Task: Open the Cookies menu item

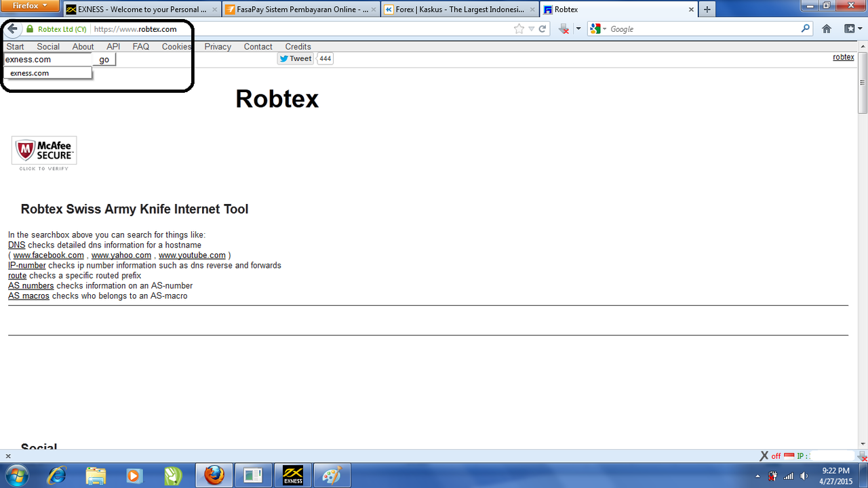Action: [x=176, y=47]
